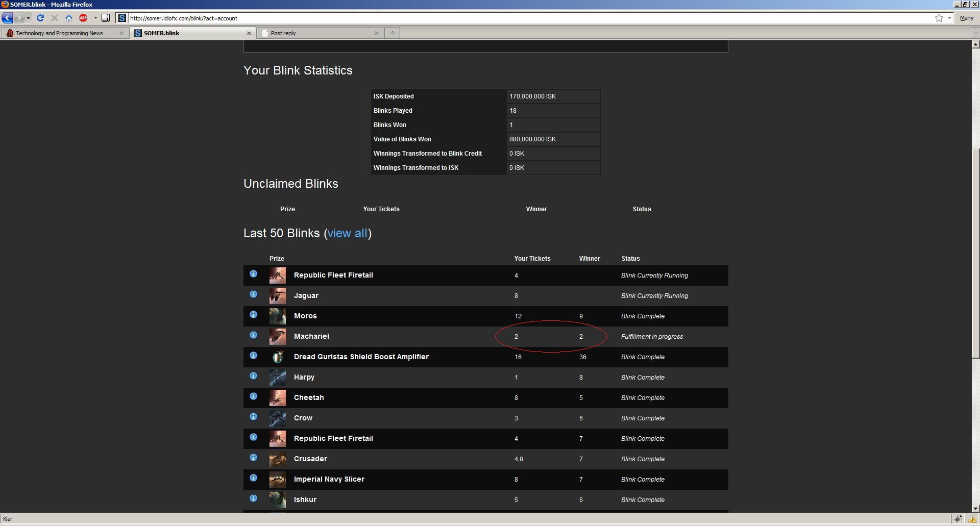Viewport: 980px width, 526px height.
Task: Go to the browser Home page
Action: [x=69, y=18]
